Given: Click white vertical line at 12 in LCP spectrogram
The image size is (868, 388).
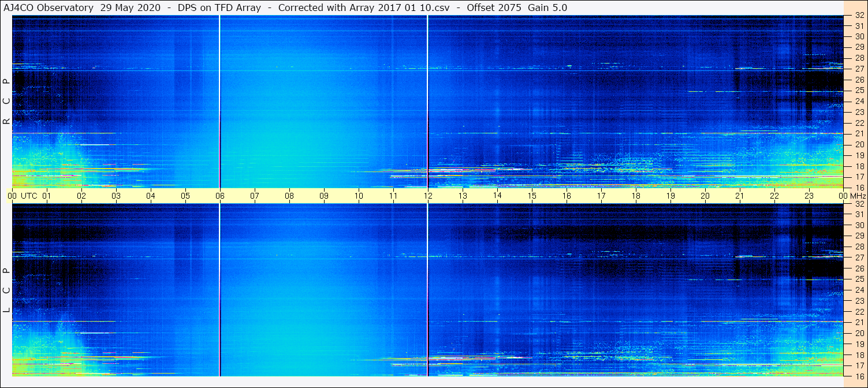Looking at the screenshot, I should click(x=427, y=290).
